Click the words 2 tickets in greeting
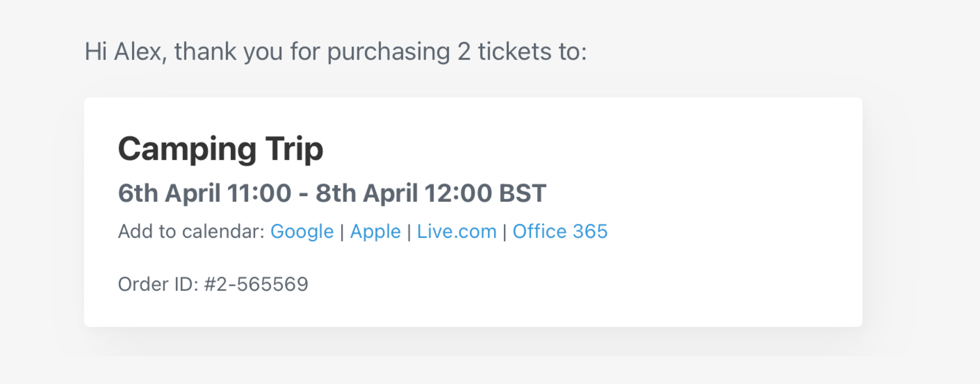 coord(504,52)
